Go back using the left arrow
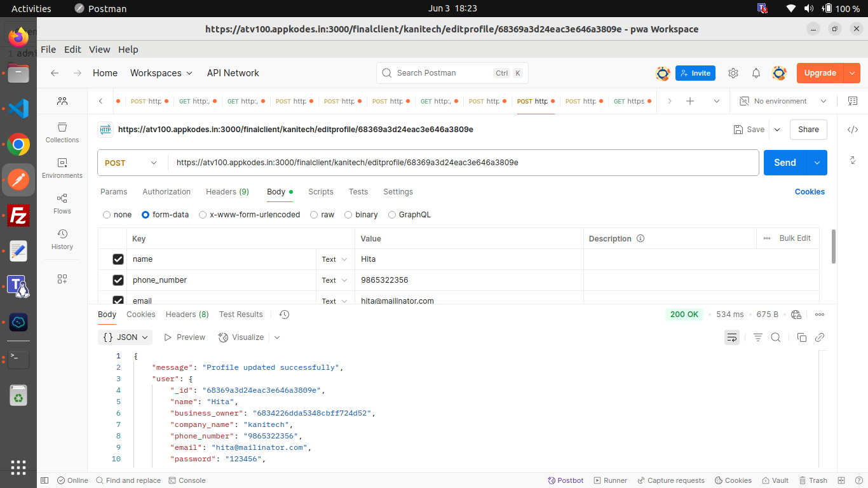The image size is (868, 488). (55, 73)
